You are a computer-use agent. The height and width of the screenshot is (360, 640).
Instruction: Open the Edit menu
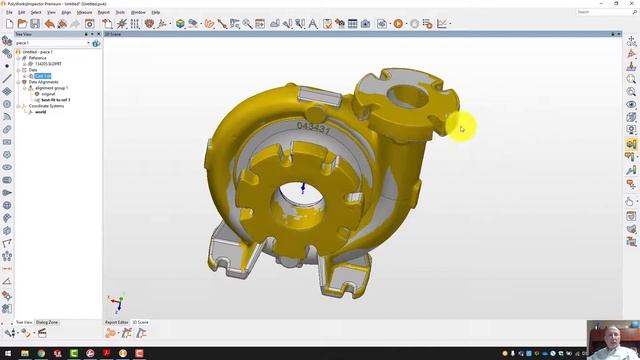(x=22, y=12)
